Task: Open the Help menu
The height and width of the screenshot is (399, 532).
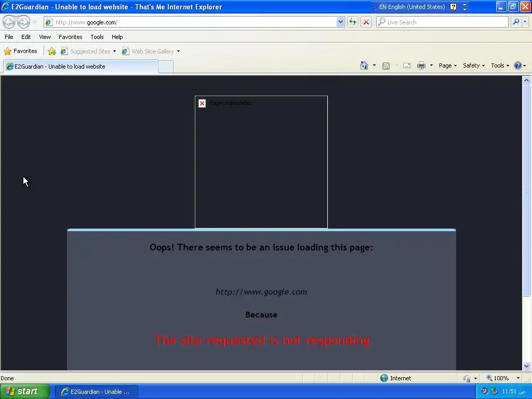Action: click(x=117, y=37)
